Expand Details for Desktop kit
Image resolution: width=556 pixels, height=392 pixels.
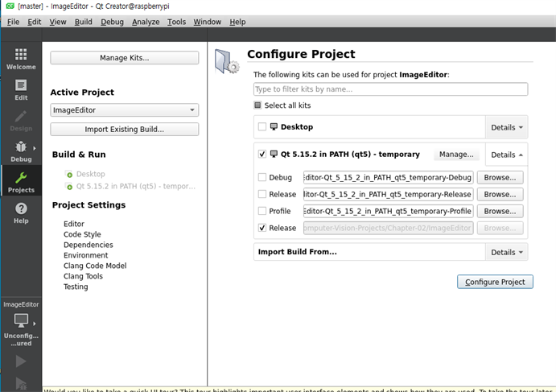(x=506, y=127)
